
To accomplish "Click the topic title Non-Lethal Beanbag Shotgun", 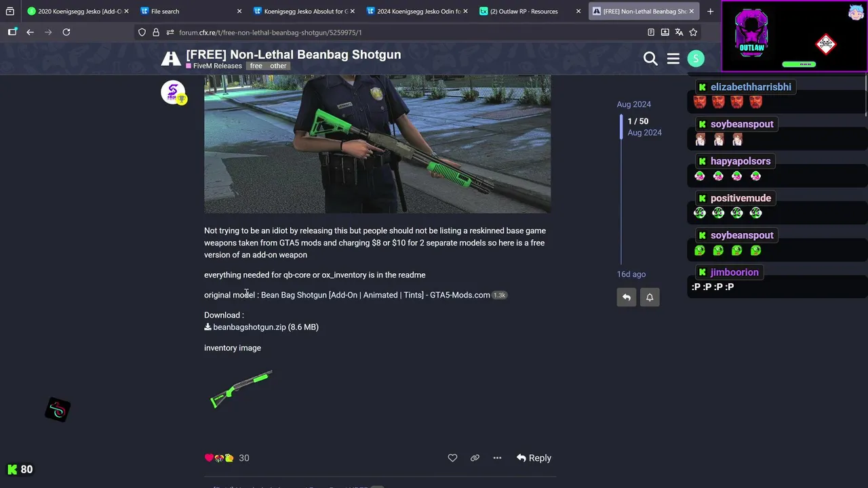I will (x=293, y=54).
